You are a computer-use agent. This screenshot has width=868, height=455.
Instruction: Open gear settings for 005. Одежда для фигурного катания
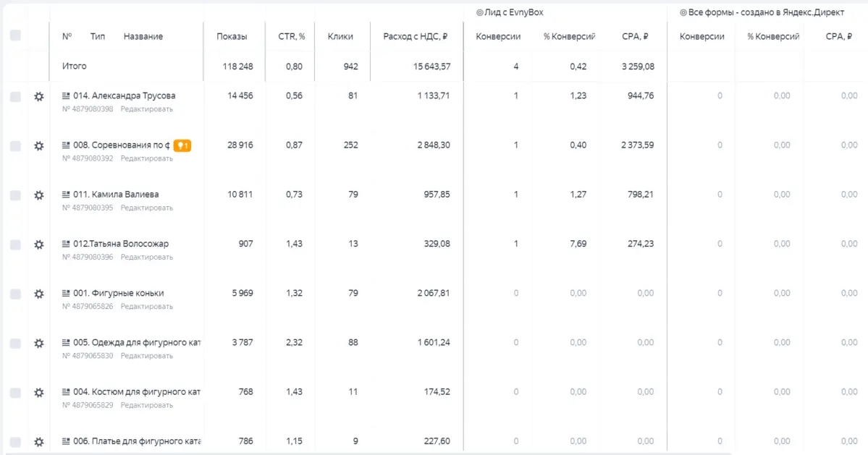(39, 344)
